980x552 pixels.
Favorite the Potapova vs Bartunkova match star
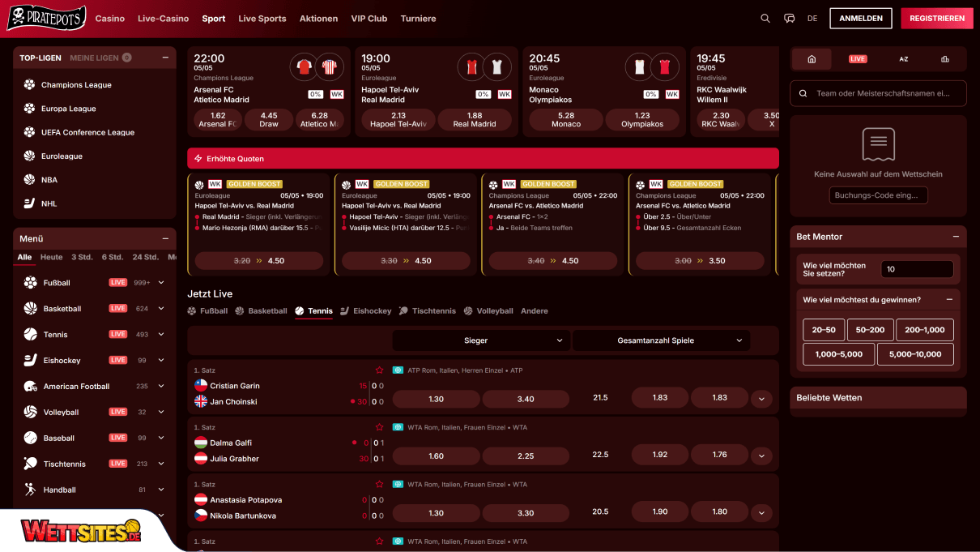(x=379, y=484)
